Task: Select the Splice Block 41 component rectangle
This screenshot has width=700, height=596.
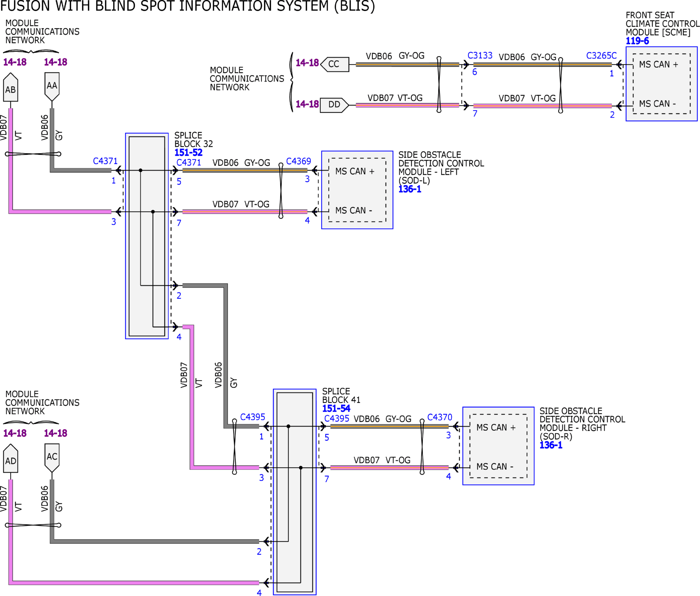Action: [294, 492]
